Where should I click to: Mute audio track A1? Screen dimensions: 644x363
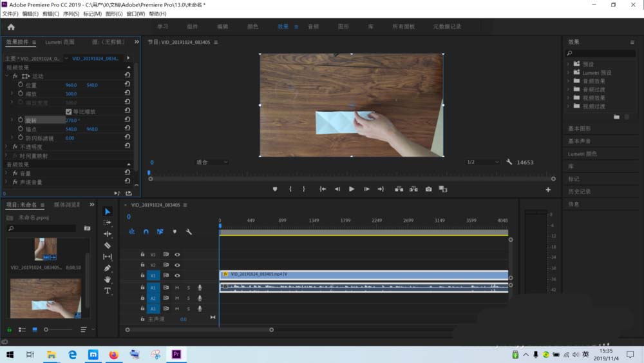[177, 288]
